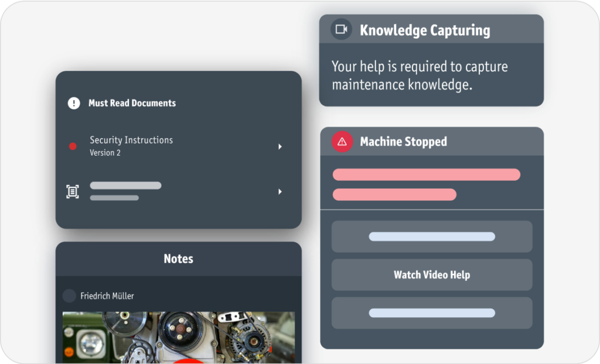Click the first action button under Machine Stopped

(x=432, y=236)
